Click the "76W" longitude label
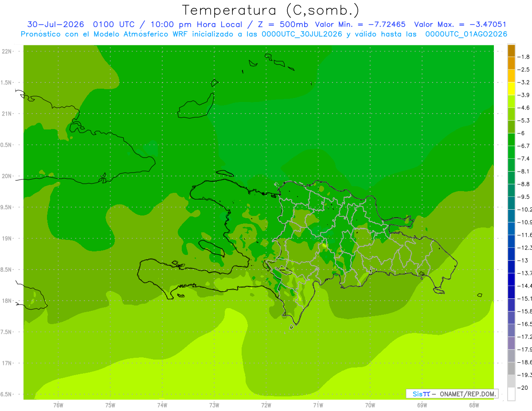Image resolution: width=532 pixels, height=411 pixels. 58,405
